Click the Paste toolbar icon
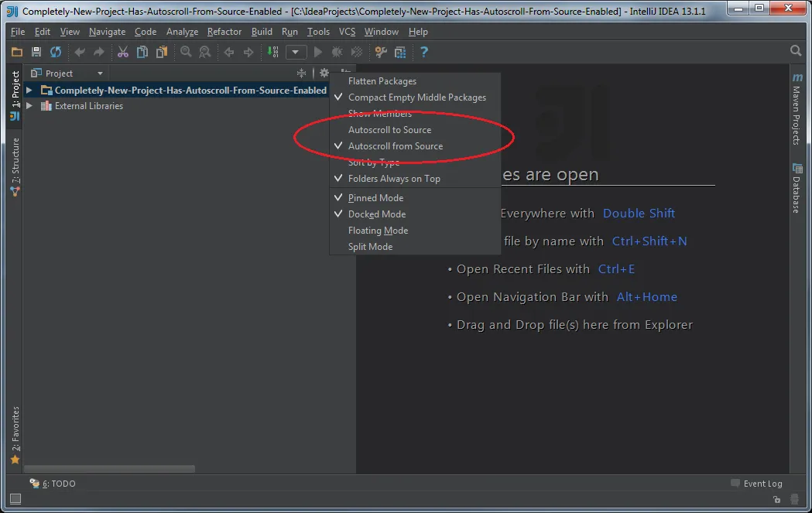The width and height of the screenshot is (812, 513). pyautogui.click(x=162, y=52)
